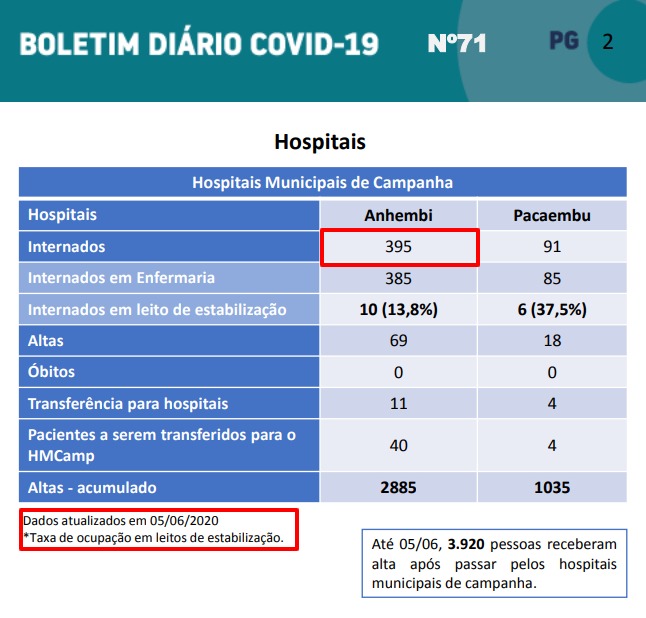The image size is (646, 618).
Task: Click the 'Hospitais' section heading above table
Action: point(320,142)
